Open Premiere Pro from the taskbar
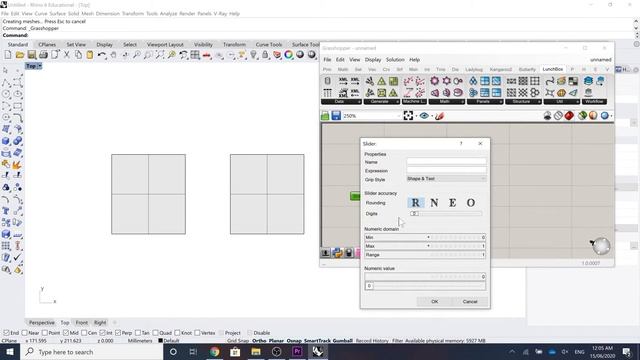The image size is (640, 360). coord(297,351)
